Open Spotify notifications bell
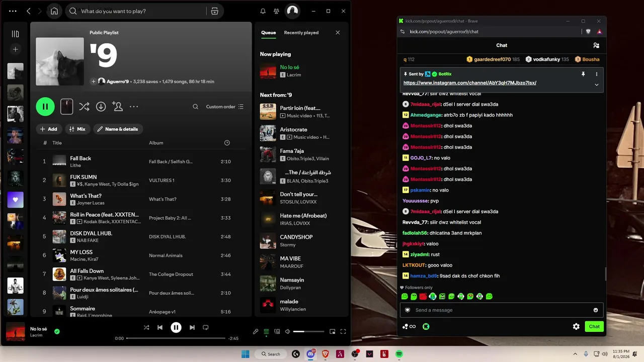This screenshot has width=644, height=362. [263, 11]
